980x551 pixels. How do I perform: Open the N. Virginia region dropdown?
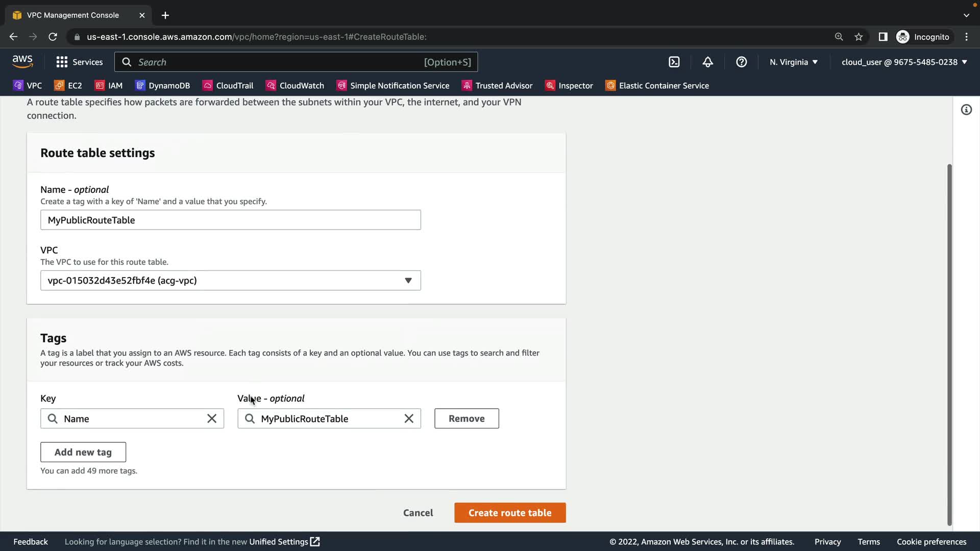click(794, 62)
